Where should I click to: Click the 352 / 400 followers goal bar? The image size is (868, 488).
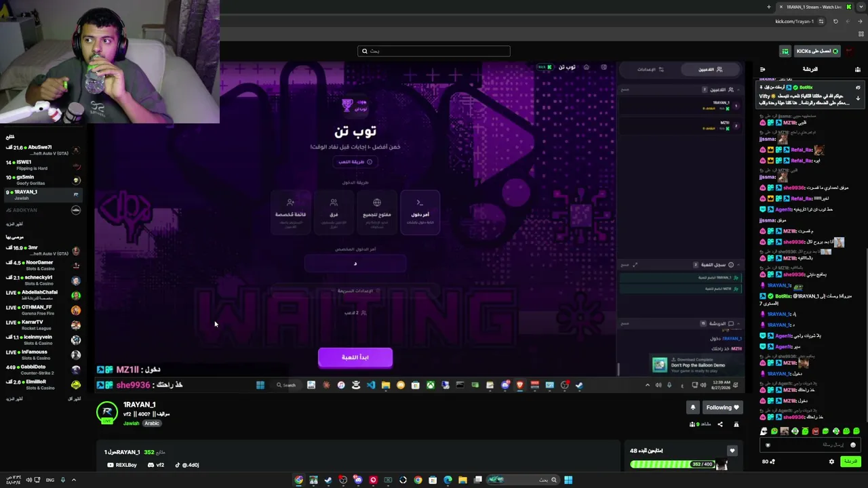[673, 464]
